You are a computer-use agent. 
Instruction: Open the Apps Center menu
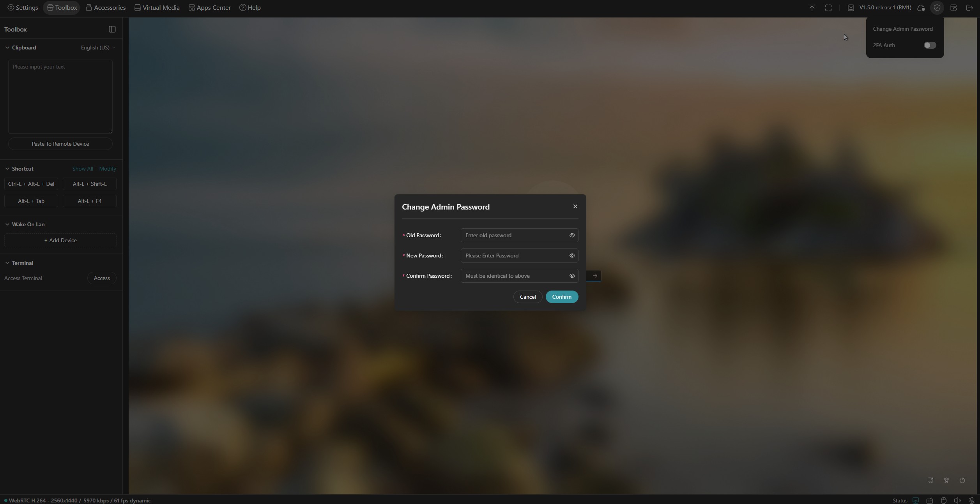point(209,8)
